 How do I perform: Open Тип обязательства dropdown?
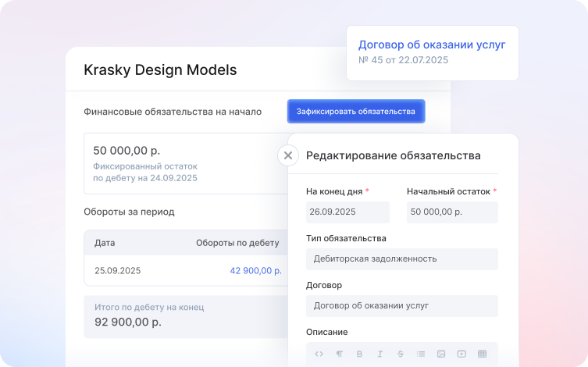[402, 259]
